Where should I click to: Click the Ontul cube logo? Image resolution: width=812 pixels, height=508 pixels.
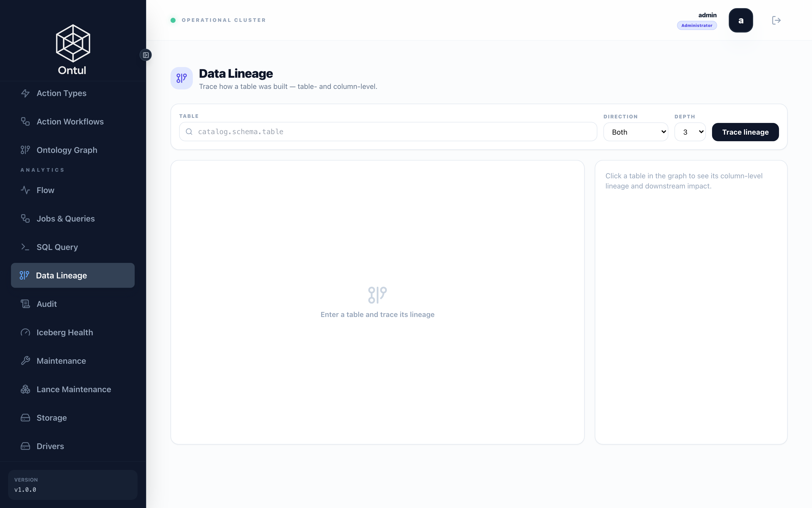click(x=73, y=43)
